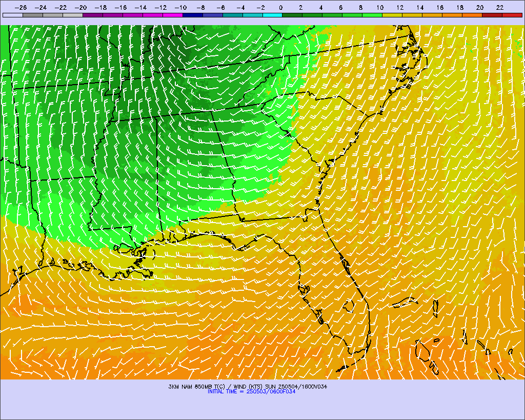Select the color segment between -18 and -16
525x420 pixels.
click(113, 15)
